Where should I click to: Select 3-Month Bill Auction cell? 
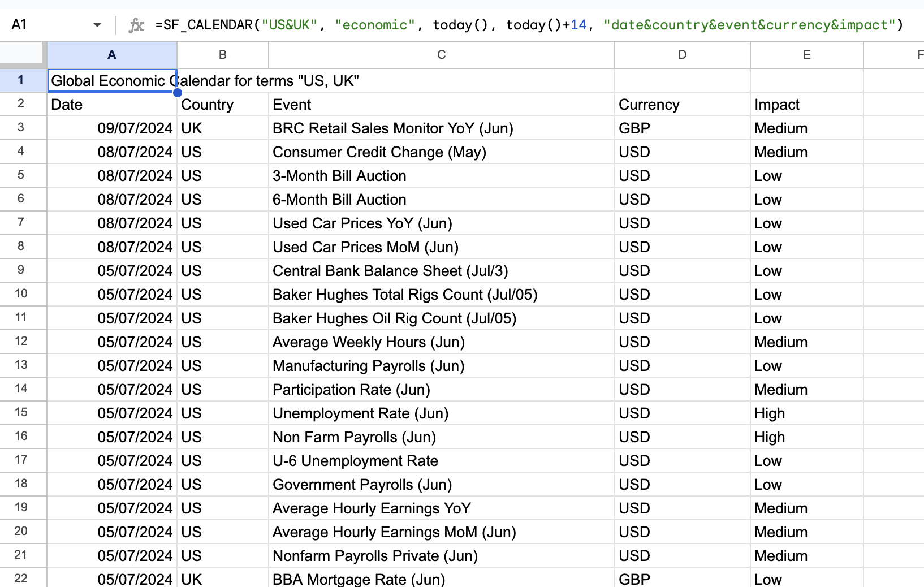coord(442,176)
